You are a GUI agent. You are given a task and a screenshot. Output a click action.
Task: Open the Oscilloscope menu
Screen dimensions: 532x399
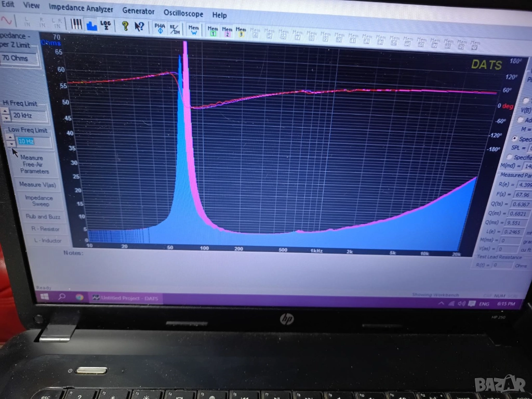[183, 13]
